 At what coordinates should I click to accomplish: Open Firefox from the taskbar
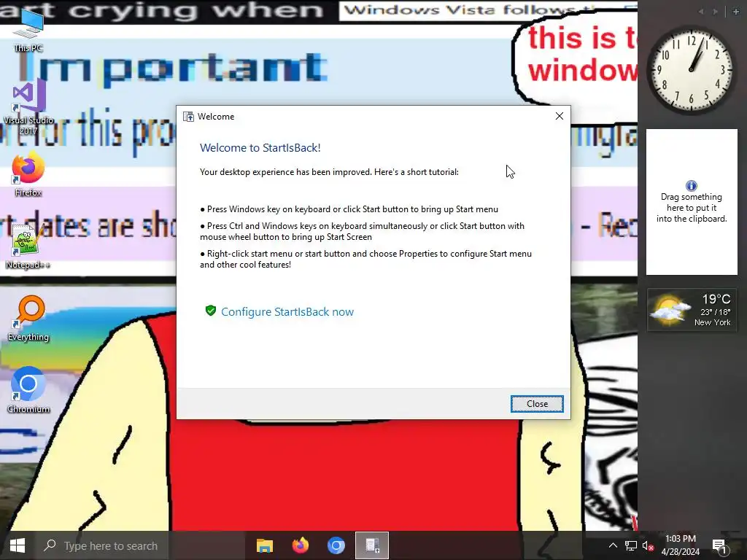(300, 545)
